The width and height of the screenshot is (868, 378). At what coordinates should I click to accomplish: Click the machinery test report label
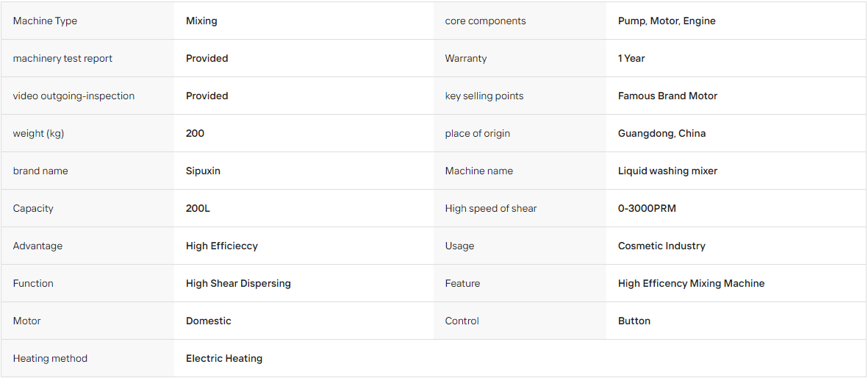pyautogui.click(x=62, y=58)
